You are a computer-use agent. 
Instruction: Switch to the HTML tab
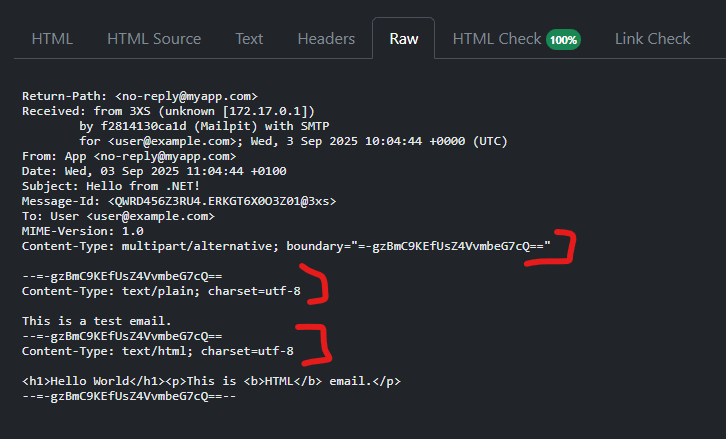pos(52,39)
